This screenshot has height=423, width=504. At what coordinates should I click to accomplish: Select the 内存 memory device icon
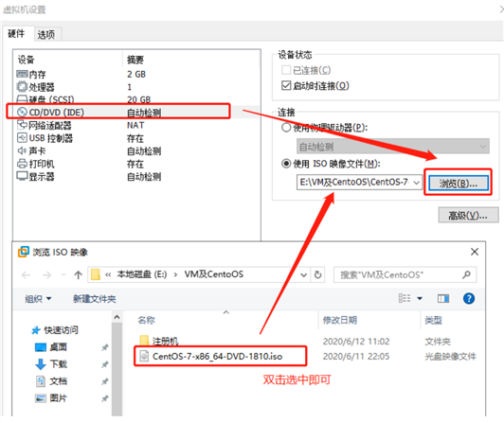pyautogui.click(x=22, y=74)
